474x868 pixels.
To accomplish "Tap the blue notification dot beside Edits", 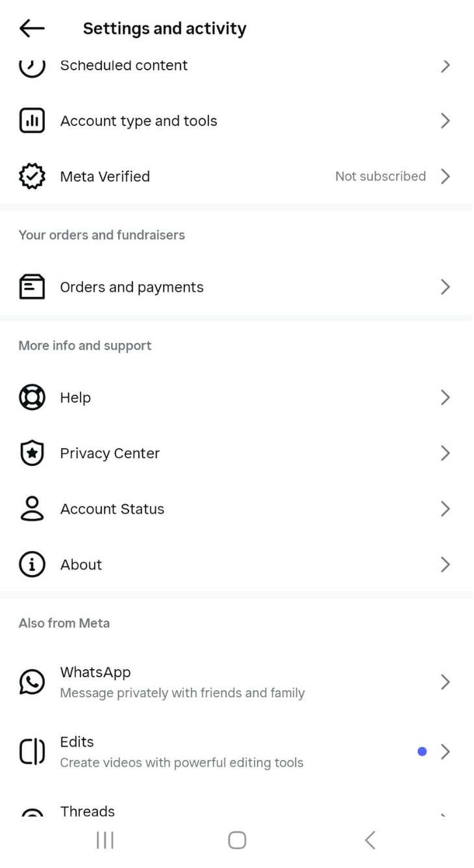I will pyautogui.click(x=422, y=752).
